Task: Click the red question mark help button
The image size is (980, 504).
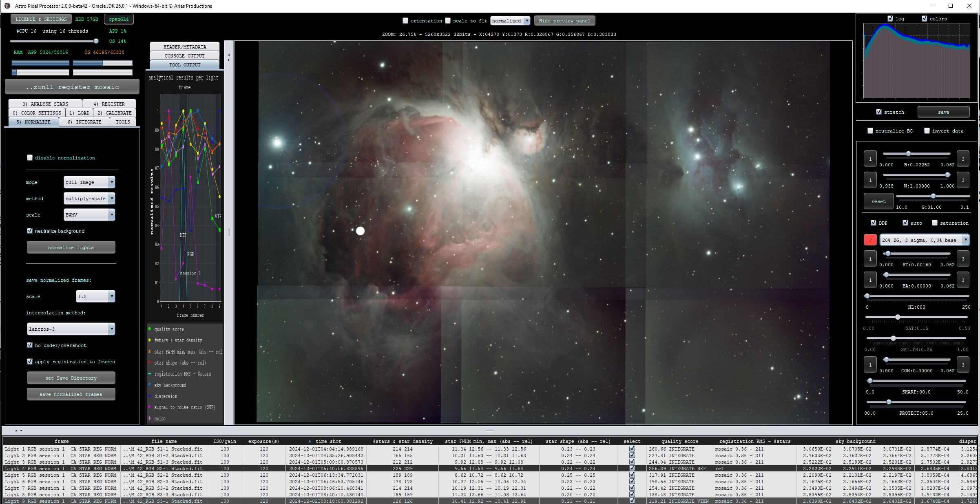Action: point(870,240)
